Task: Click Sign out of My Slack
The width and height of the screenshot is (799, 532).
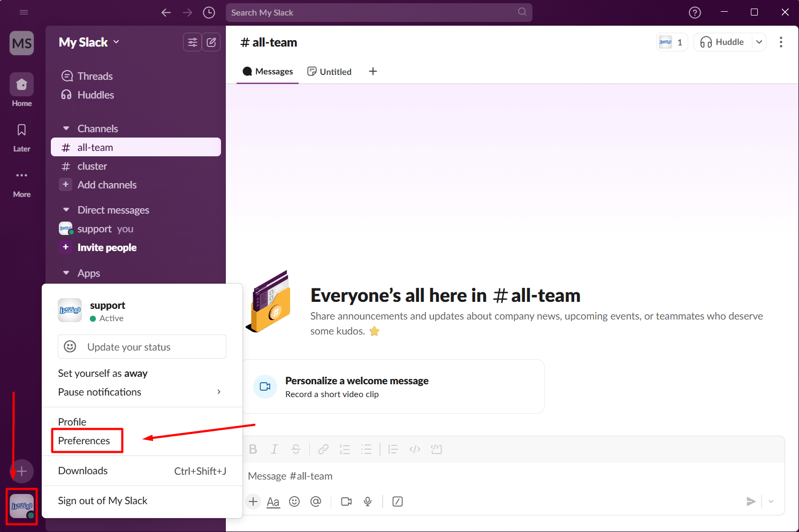Action: (x=103, y=500)
